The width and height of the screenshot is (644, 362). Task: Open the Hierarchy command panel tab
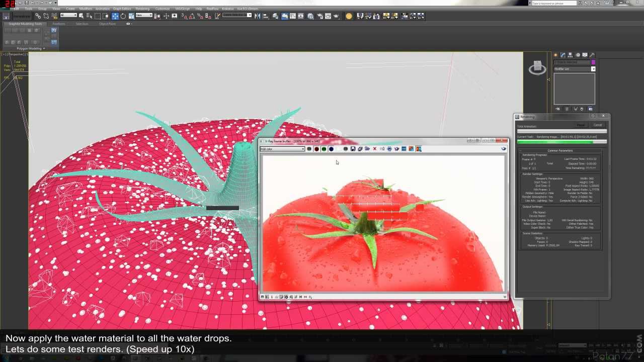click(570, 55)
